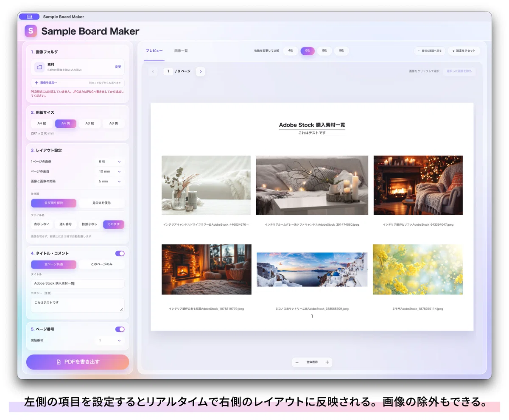Toggle the タイトル・コメント switch

[x=120, y=253]
